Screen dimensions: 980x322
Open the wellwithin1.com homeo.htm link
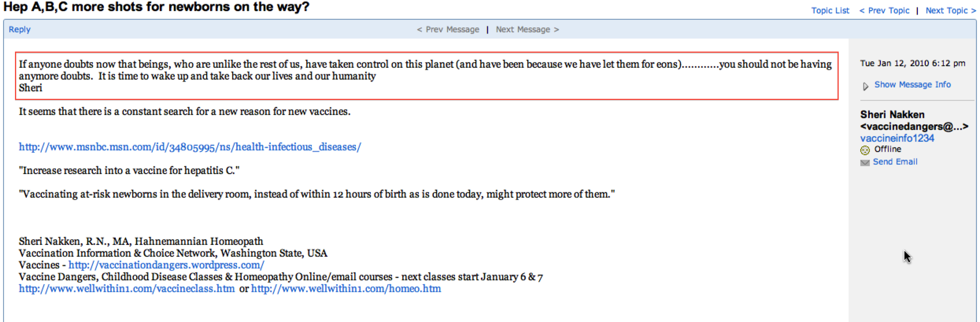point(346,289)
